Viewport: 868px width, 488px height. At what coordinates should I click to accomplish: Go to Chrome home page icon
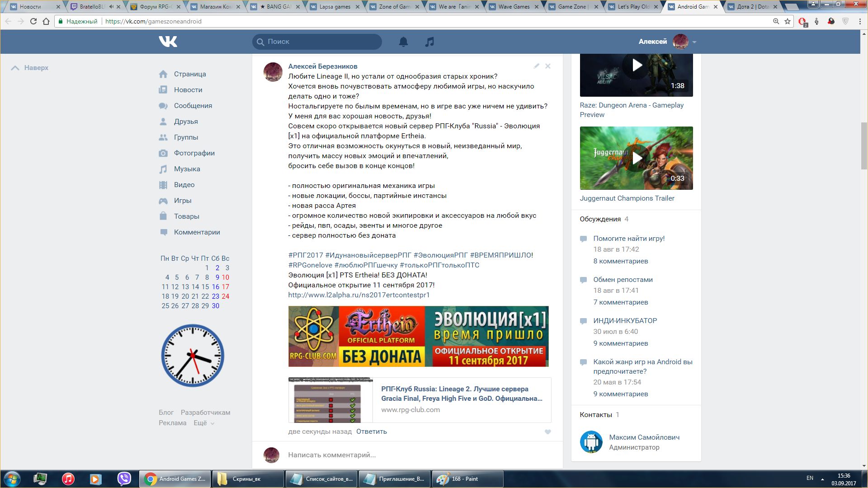click(46, 21)
